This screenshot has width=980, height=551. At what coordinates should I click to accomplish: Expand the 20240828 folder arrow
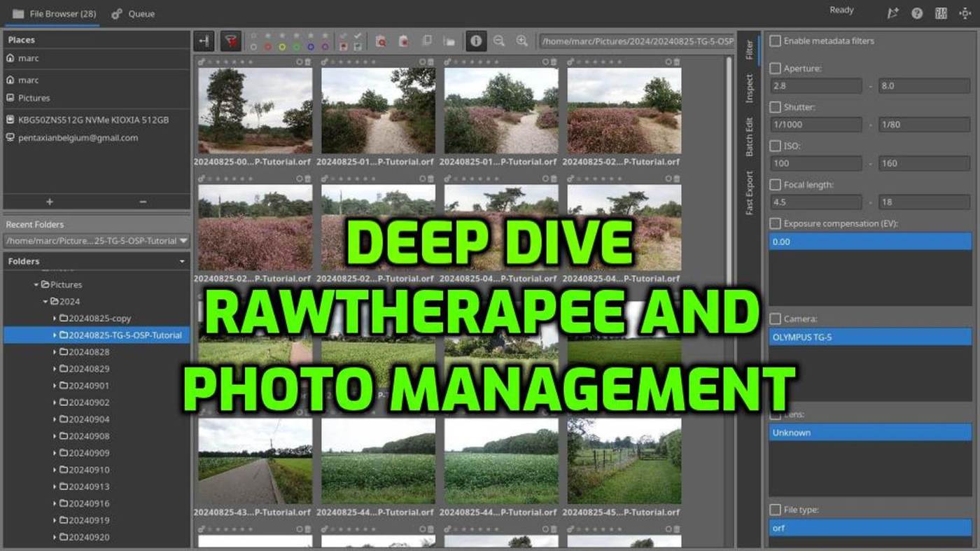55,352
